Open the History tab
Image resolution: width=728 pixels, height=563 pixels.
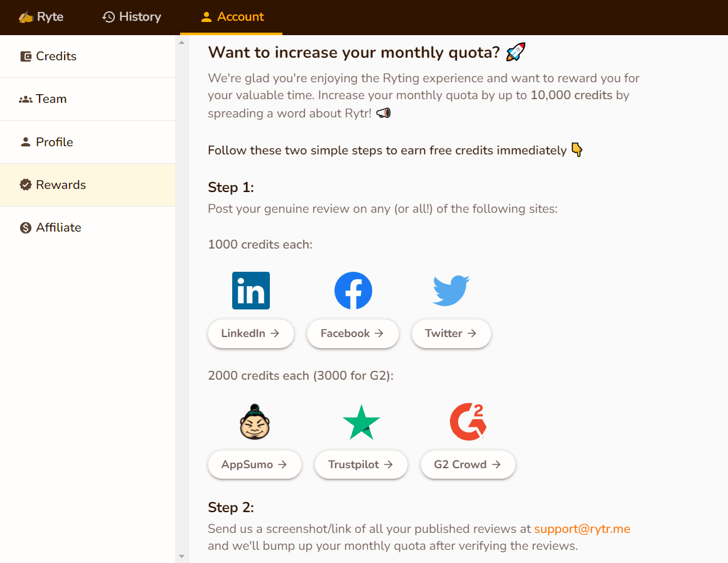tap(132, 17)
